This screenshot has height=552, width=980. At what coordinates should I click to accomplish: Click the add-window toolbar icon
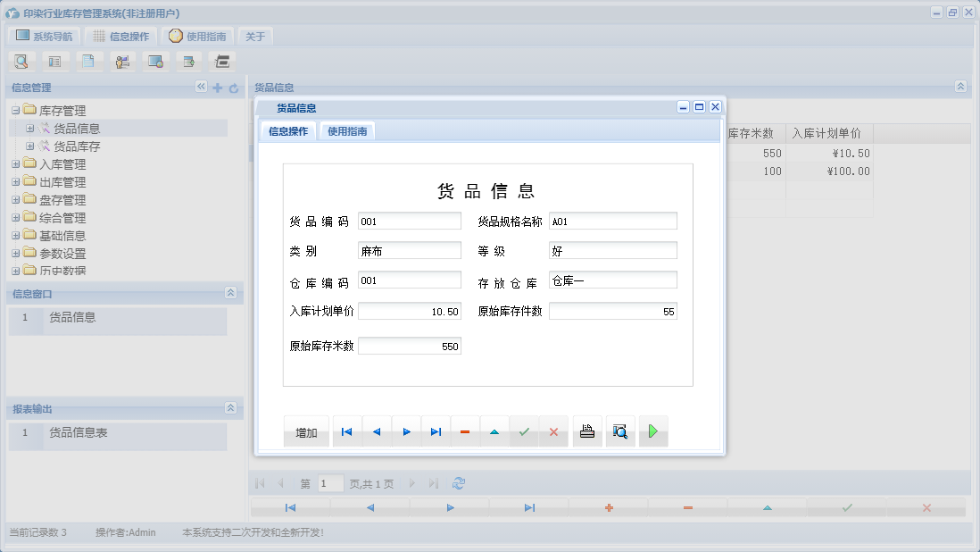tap(189, 61)
